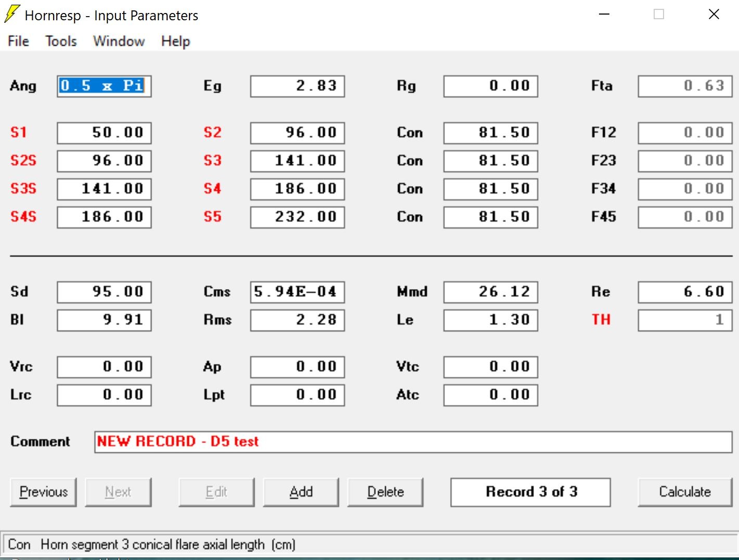
Task: Click the red TH label
Action: (x=601, y=320)
